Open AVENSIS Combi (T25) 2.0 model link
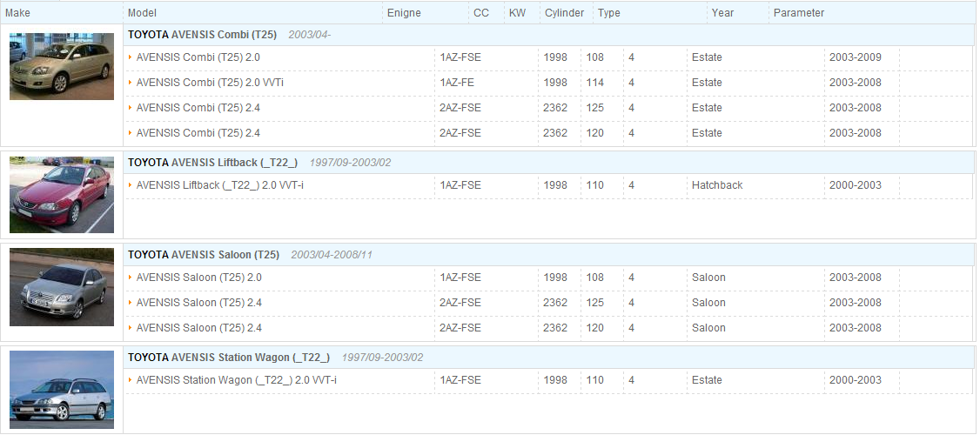 click(198, 57)
